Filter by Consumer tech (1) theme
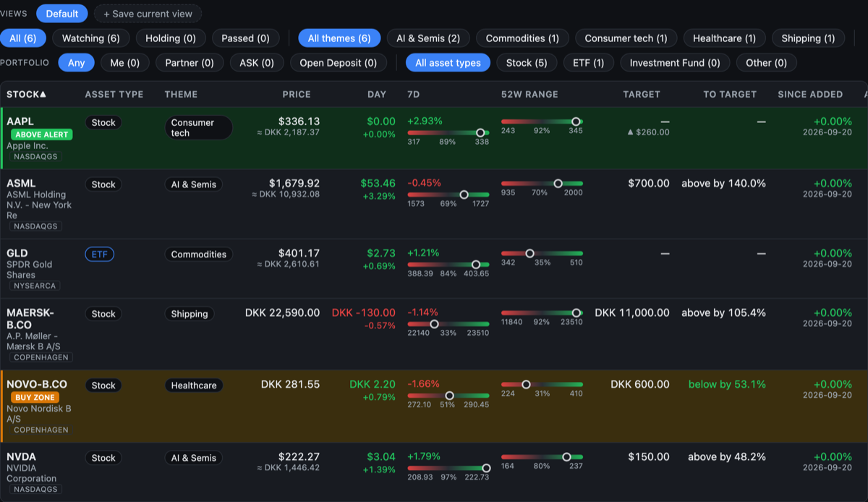 pyautogui.click(x=626, y=38)
